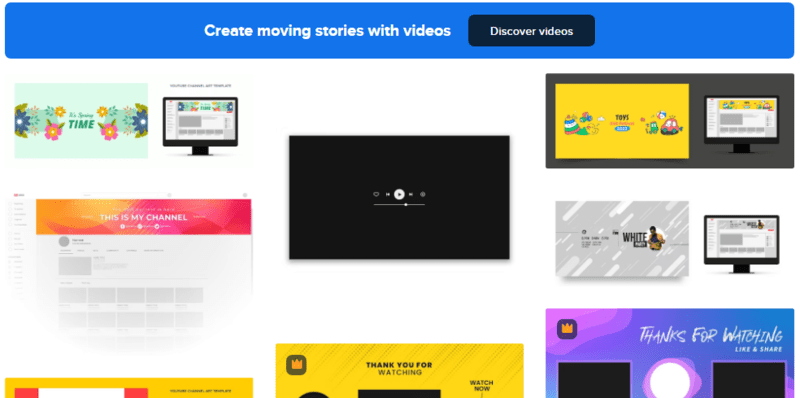The height and width of the screenshot is (398, 800).
Task: Click the play button in black player
Action: [399, 194]
